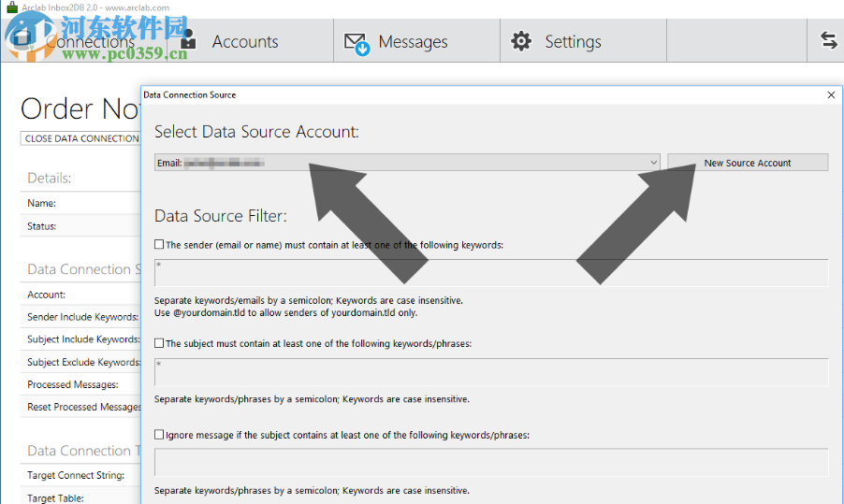The width and height of the screenshot is (844, 504).
Task: Toggle the ignore message subject checkbox
Action: point(159,435)
